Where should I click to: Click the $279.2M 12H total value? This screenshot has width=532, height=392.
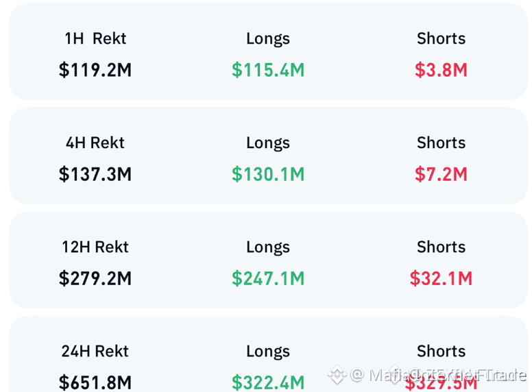click(x=95, y=278)
